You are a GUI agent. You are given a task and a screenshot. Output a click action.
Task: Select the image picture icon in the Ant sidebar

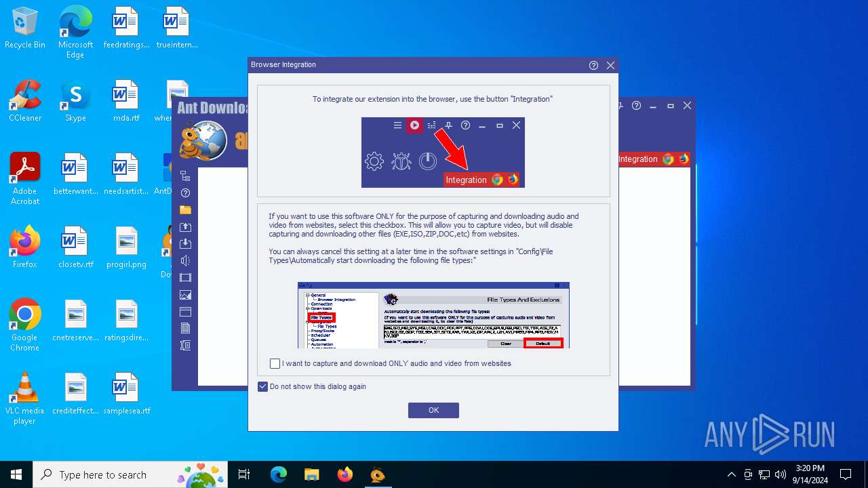click(x=185, y=295)
